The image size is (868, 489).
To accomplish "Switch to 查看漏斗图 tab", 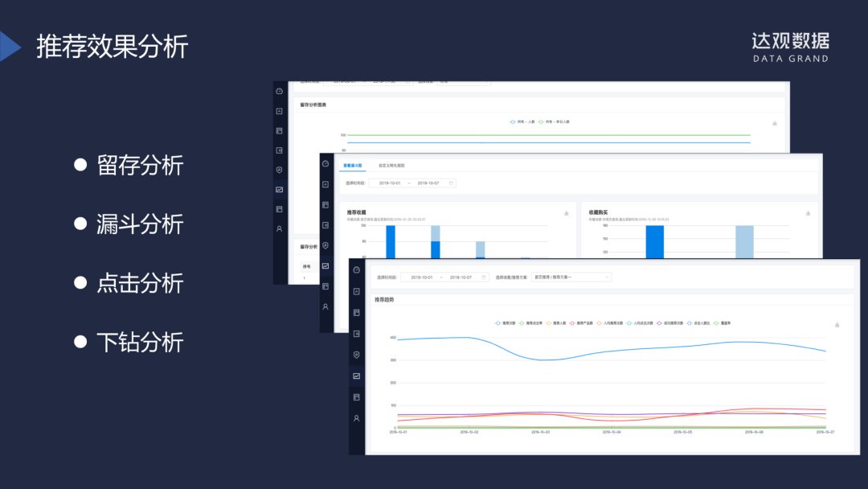I will click(x=353, y=166).
